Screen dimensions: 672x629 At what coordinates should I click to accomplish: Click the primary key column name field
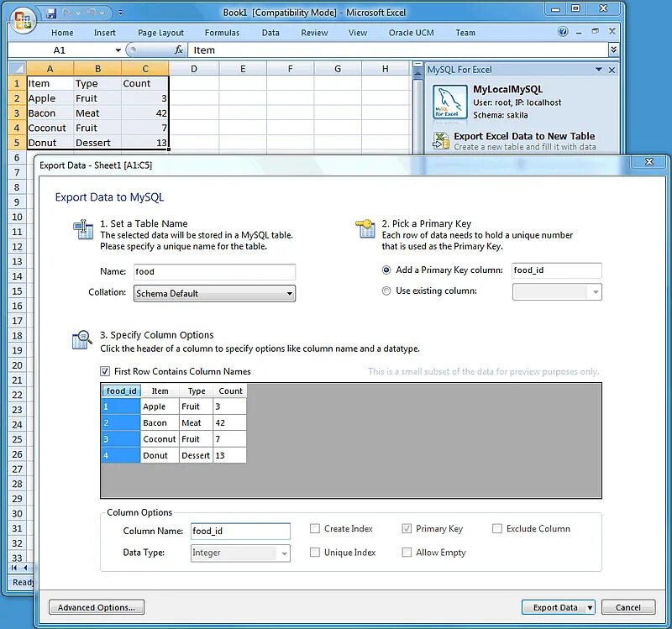[x=557, y=270]
